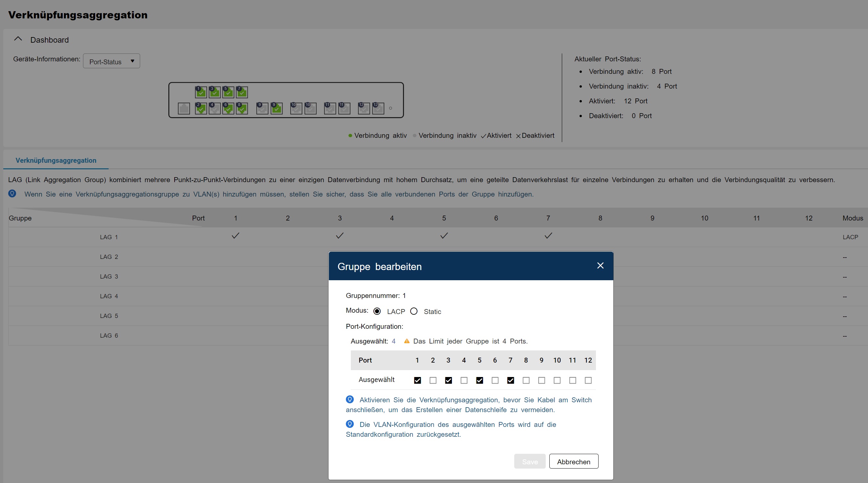This screenshot has width=868, height=483.
Task: Check the port 8 checkbox in dialog
Action: 526,380
